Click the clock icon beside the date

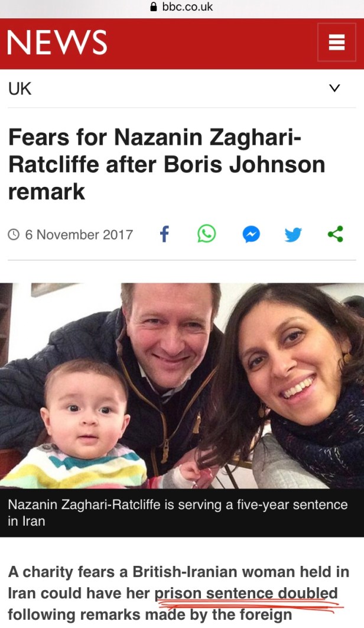tap(14, 234)
